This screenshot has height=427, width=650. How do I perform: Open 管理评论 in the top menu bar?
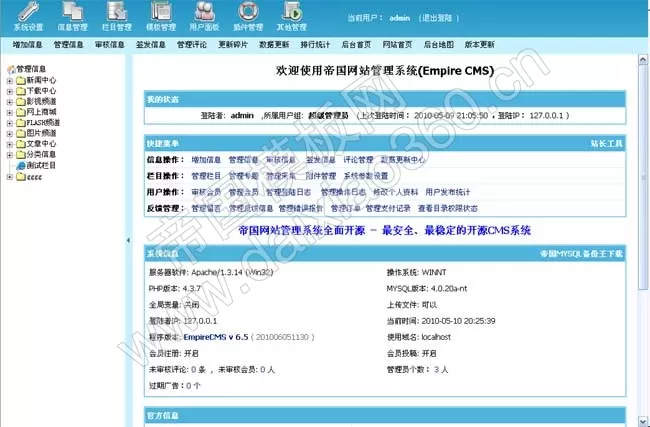(x=192, y=44)
